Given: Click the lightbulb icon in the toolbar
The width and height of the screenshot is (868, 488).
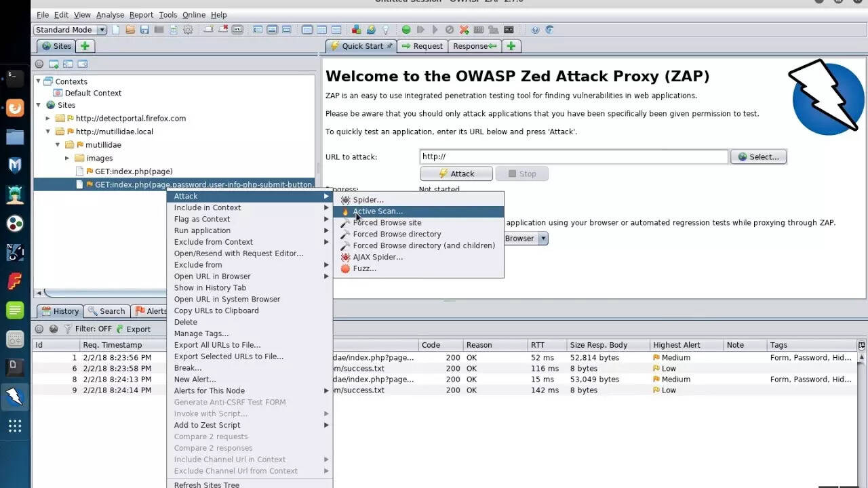Looking at the screenshot, I should point(386,30).
